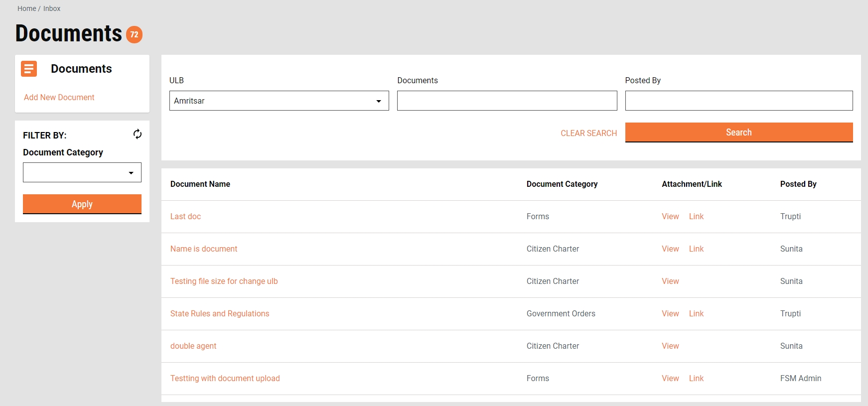Open 'Testing file size for change ulb'
The width and height of the screenshot is (868, 406).
click(224, 281)
